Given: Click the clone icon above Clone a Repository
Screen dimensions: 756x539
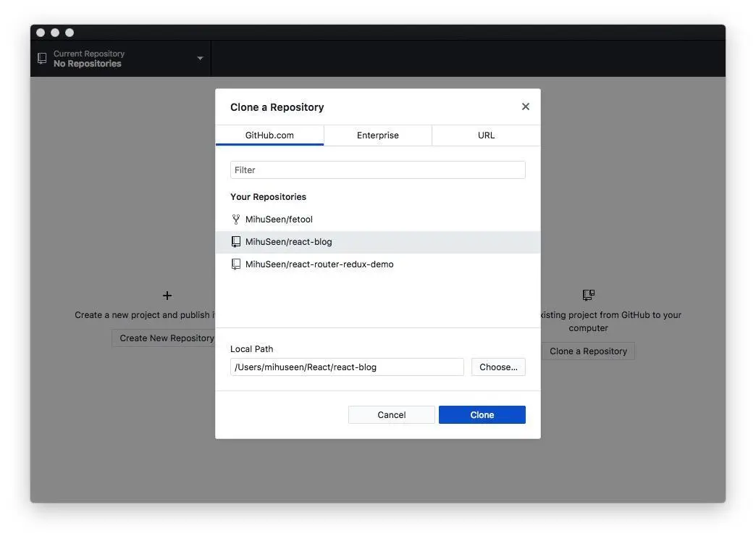Looking at the screenshot, I should click(588, 295).
